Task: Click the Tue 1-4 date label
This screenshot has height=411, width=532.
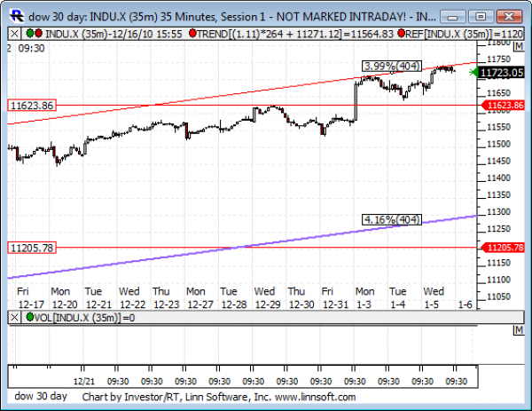Action: pyautogui.click(x=398, y=298)
